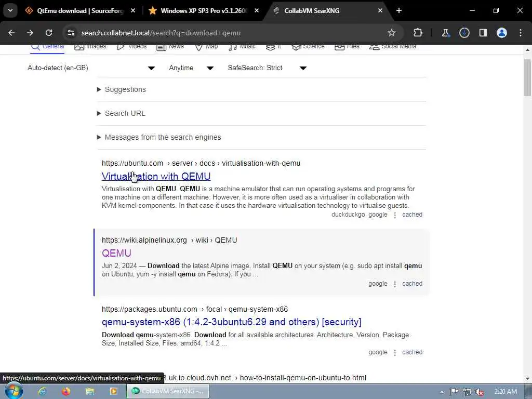Open the Anytime time range dropdown

191,68
